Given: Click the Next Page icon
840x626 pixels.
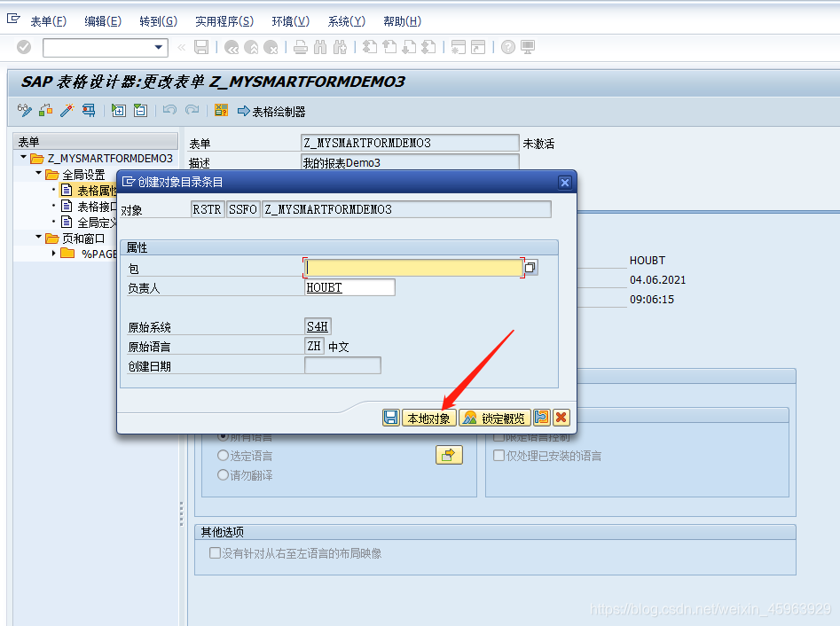Looking at the screenshot, I should [x=409, y=47].
